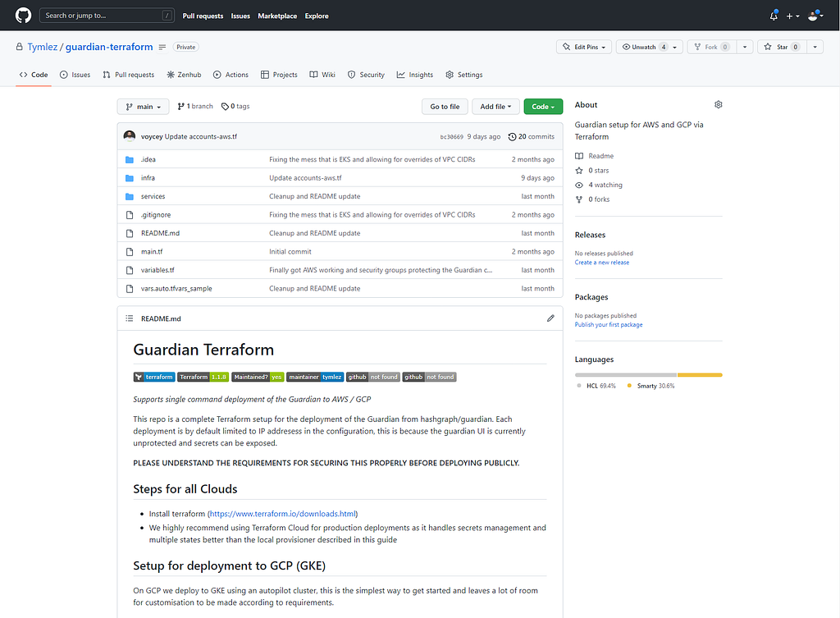Open the .gitignore file

tap(156, 215)
